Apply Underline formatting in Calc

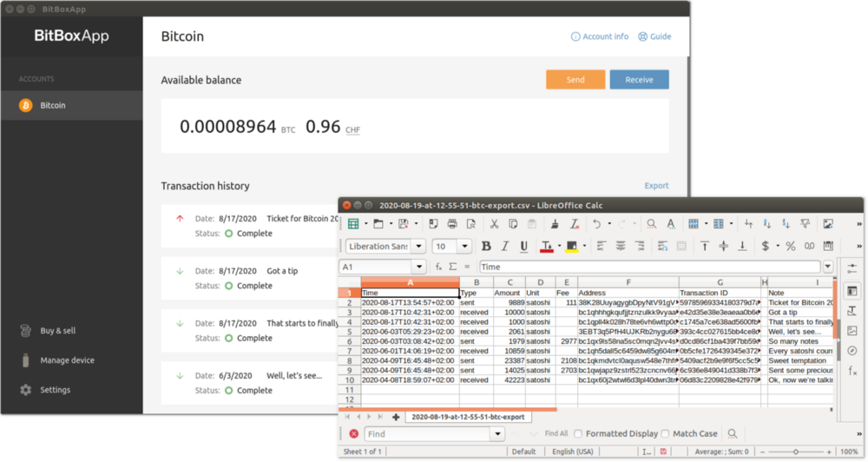point(523,246)
